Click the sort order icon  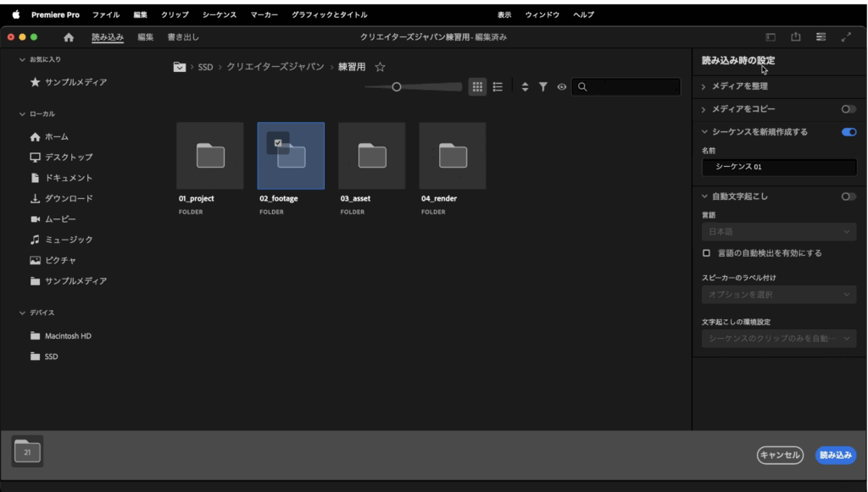pos(525,86)
